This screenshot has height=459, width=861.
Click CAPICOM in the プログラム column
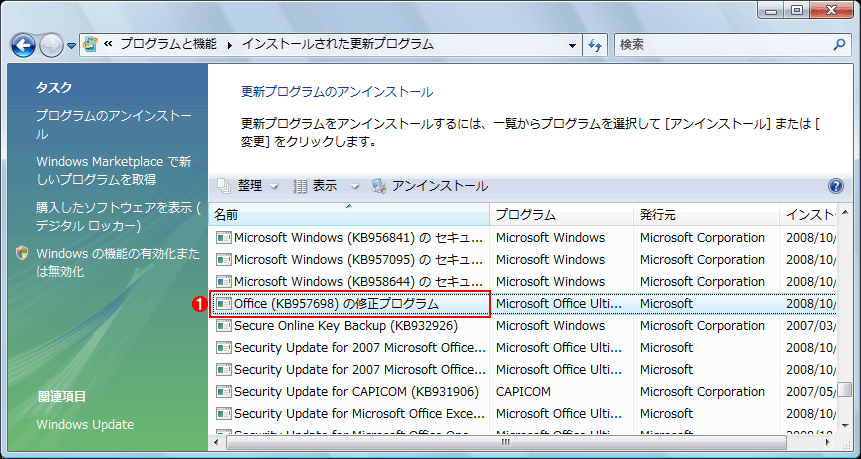(523, 391)
